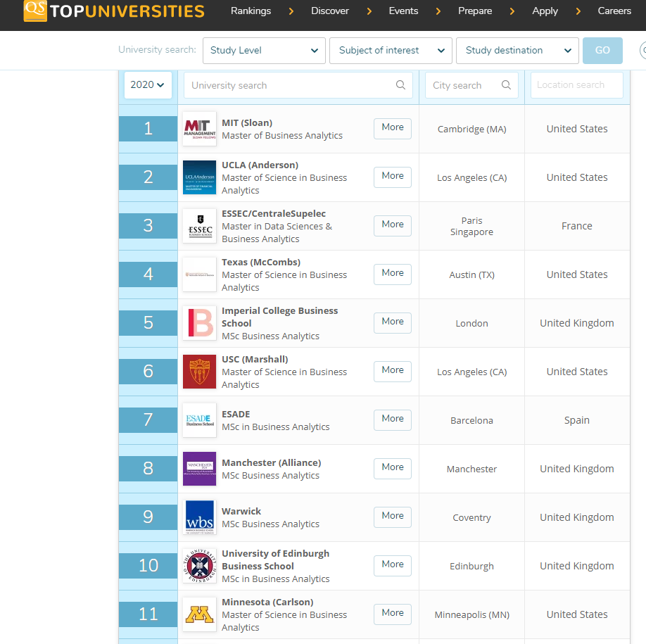Click the Coventry city cell
Viewport: 646px width, 644px height.
click(471, 518)
